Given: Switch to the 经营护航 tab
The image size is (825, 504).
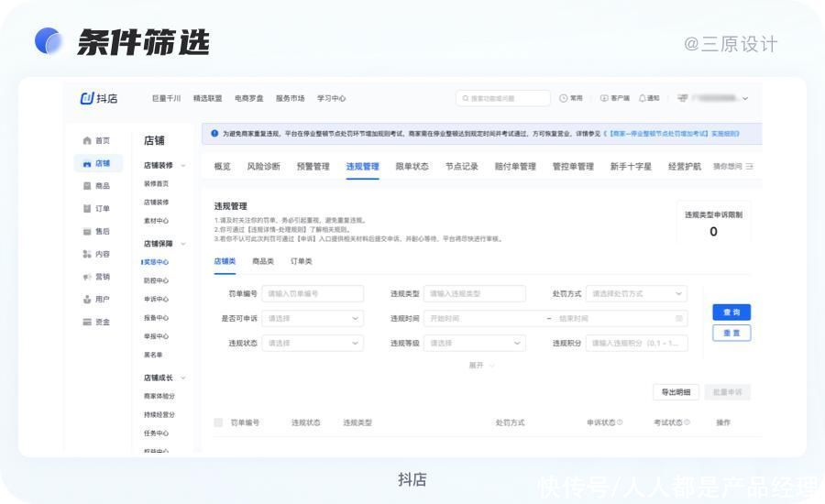Looking at the screenshot, I should point(685,166).
